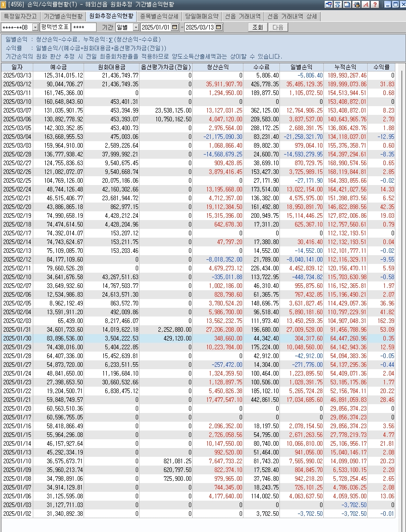This screenshot has height=532, width=406.
Task: Switch to 특정일자잔고 tab
Action: point(20,16)
